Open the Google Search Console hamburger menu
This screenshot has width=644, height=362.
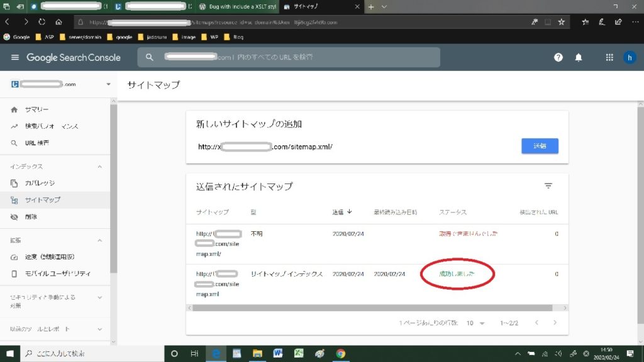[x=15, y=57]
